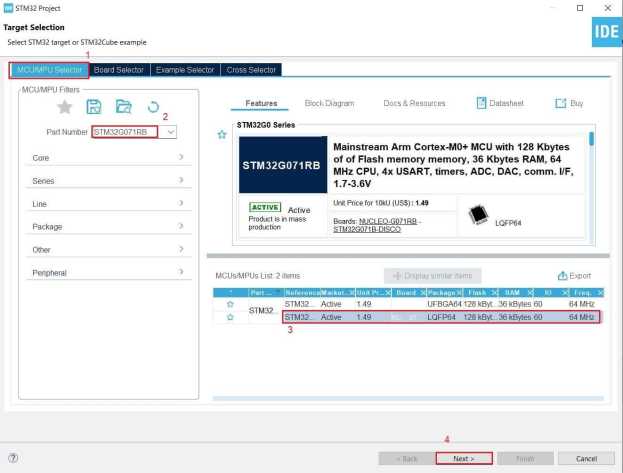Open the Part Number dropdown arrow

[x=170, y=132]
